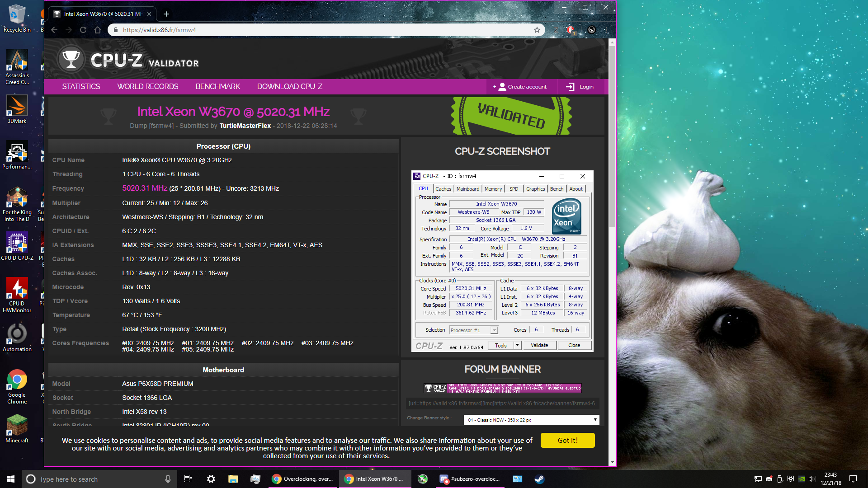868x488 pixels.
Task: Open a new browser tab with plus
Action: [x=166, y=14]
